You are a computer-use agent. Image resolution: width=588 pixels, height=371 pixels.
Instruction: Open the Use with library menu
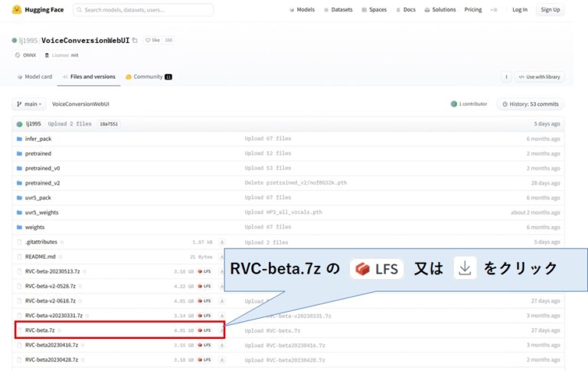click(541, 77)
